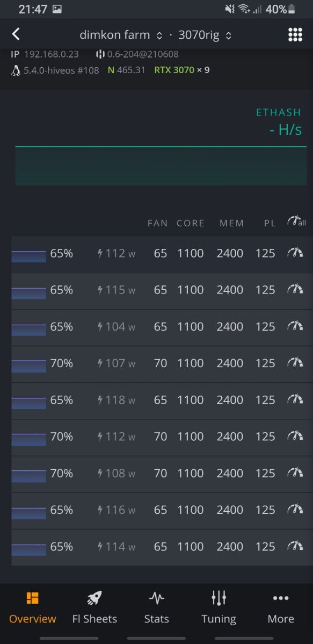Tap the 108 w GPU fan chart thumbnail

click(28, 476)
